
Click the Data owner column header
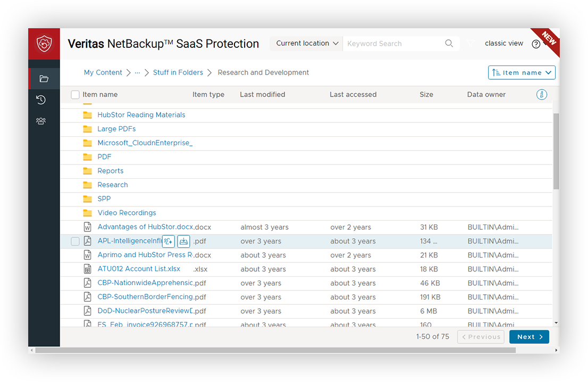point(486,95)
